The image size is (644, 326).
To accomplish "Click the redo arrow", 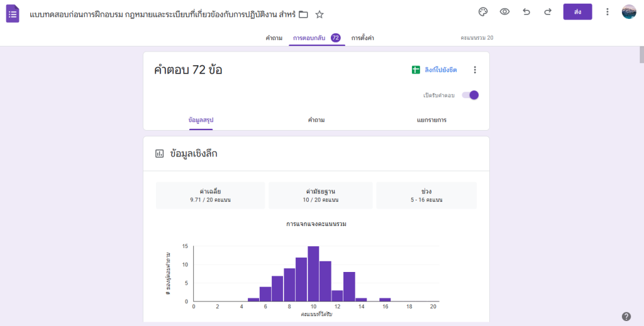I will pos(548,12).
